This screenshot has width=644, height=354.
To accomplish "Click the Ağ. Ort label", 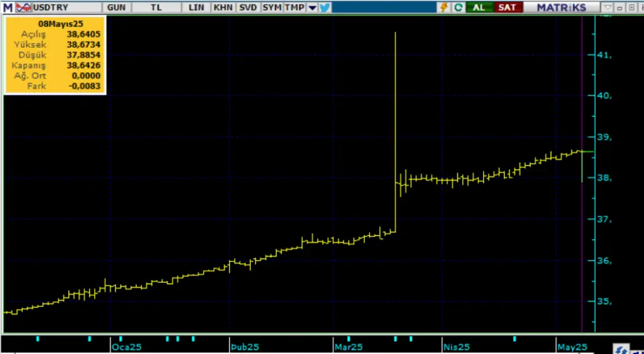I will click(x=30, y=76).
